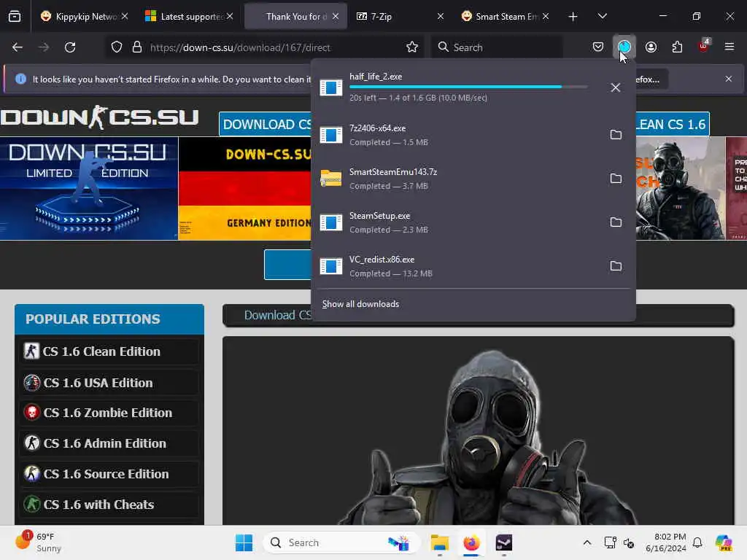Click the Firefox Search box
This screenshot has width=747, height=560.
tap(498, 47)
